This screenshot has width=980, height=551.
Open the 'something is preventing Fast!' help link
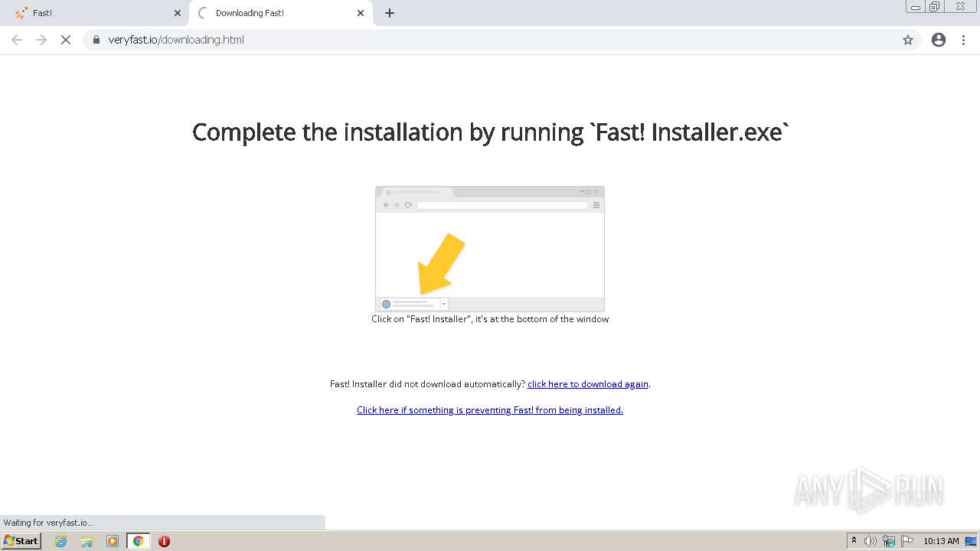coord(490,410)
